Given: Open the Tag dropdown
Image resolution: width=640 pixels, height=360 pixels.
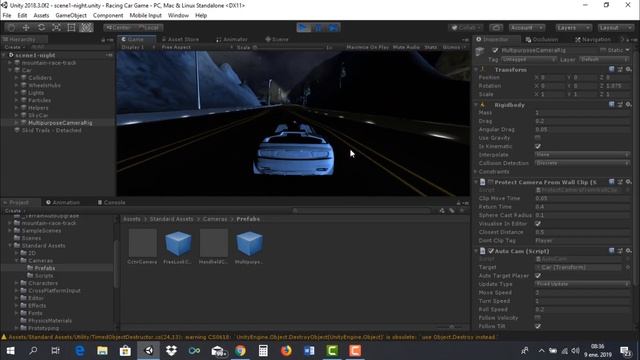Looking at the screenshot, I should pyautogui.click(x=529, y=60).
